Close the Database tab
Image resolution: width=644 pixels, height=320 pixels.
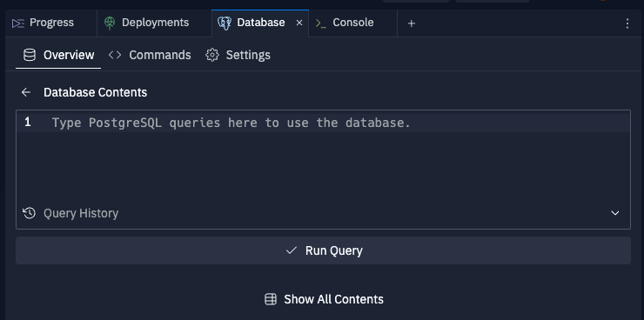299,23
